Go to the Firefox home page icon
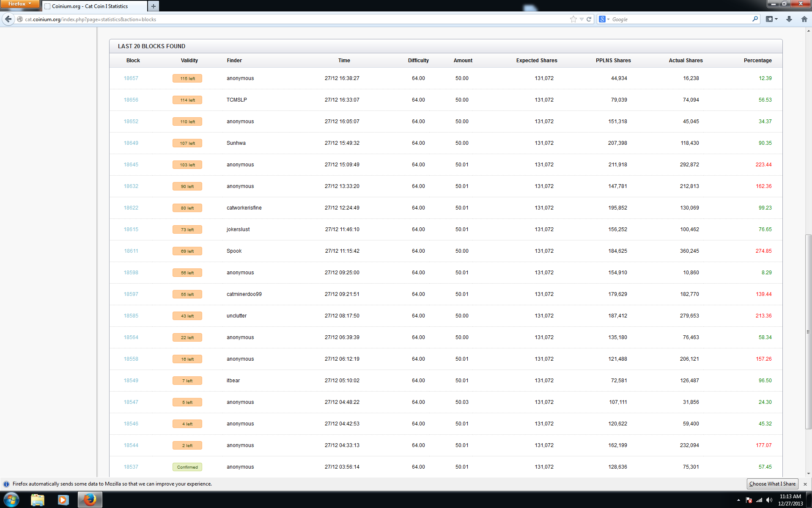 tap(804, 19)
